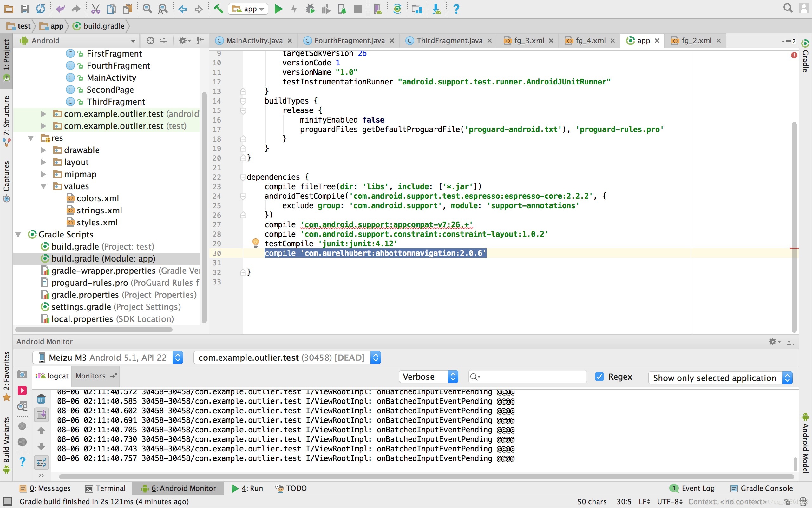This screenshot has width=812, height=508.
Task: Click the Make Project hammer icon
Action: pos(219,9)
